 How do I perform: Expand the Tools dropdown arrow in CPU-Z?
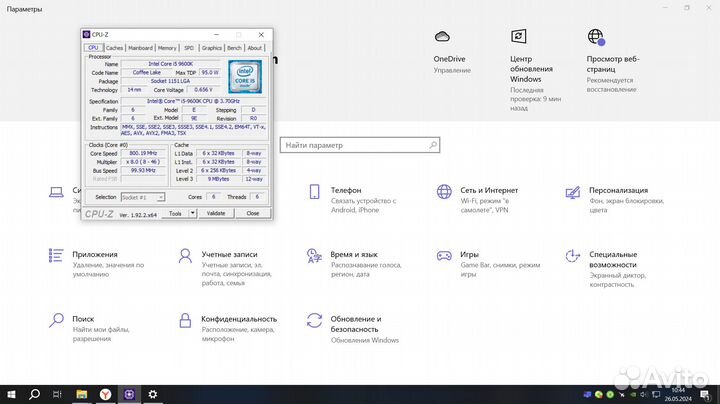(192, 213)
